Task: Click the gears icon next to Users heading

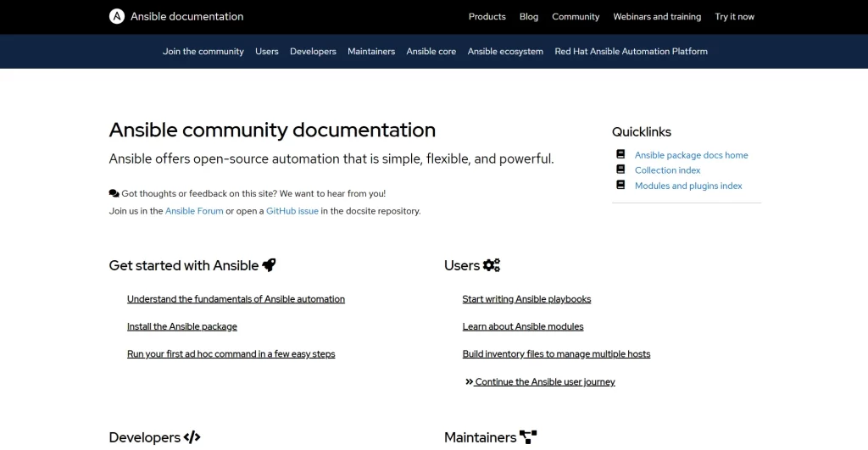Action: click(492, 265)
